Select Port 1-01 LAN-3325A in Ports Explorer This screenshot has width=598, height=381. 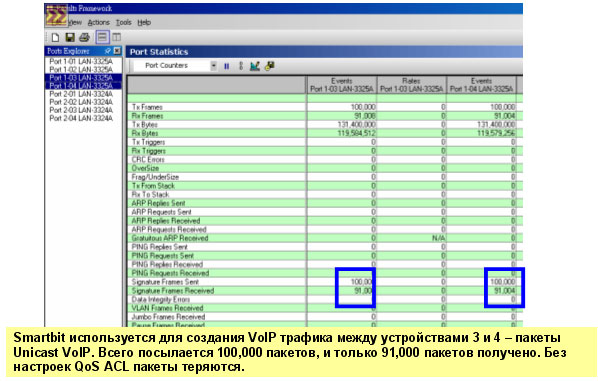(81, 61)
